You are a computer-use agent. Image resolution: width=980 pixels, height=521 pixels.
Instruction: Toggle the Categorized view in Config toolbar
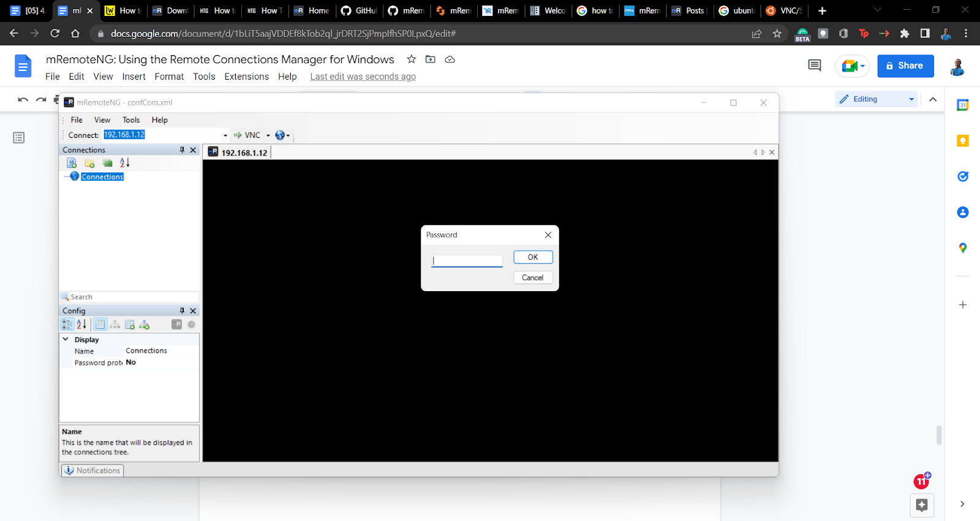(x=67, y=325)
